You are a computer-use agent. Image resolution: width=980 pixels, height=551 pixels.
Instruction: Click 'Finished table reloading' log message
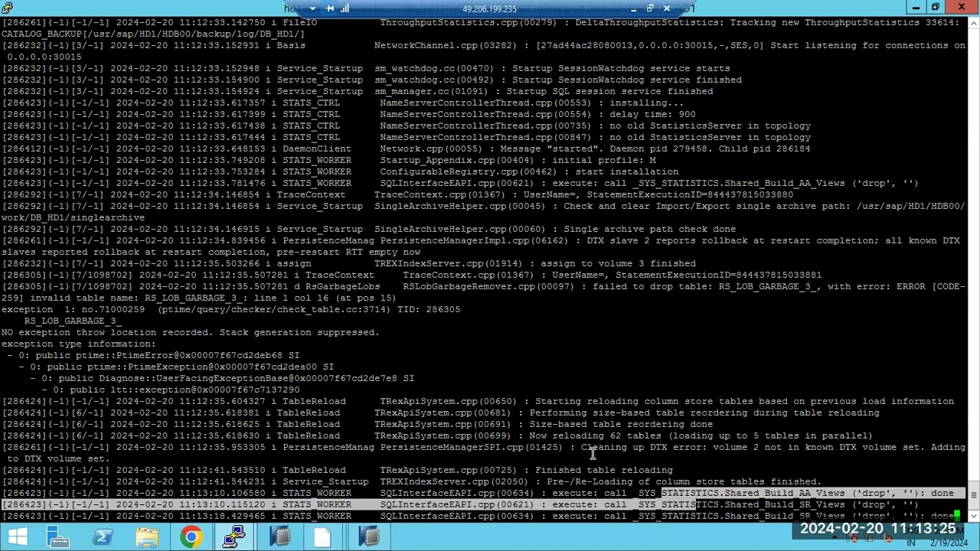(x=604, y=470)
